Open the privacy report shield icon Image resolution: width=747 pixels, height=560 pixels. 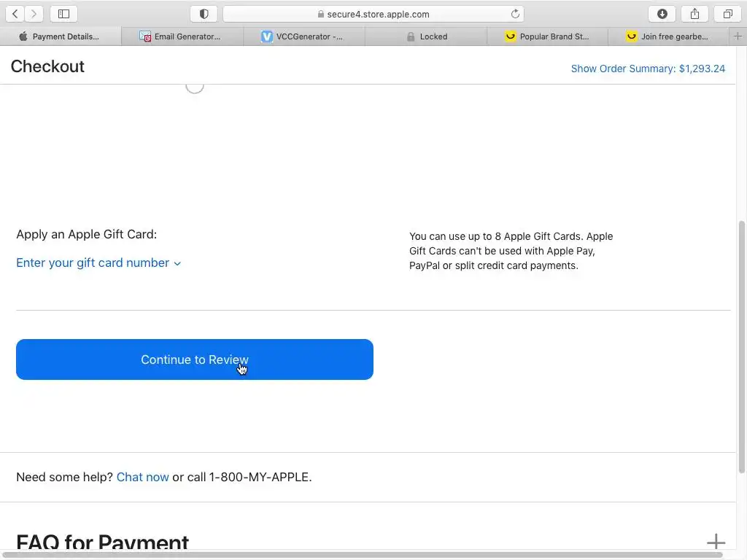204,14
